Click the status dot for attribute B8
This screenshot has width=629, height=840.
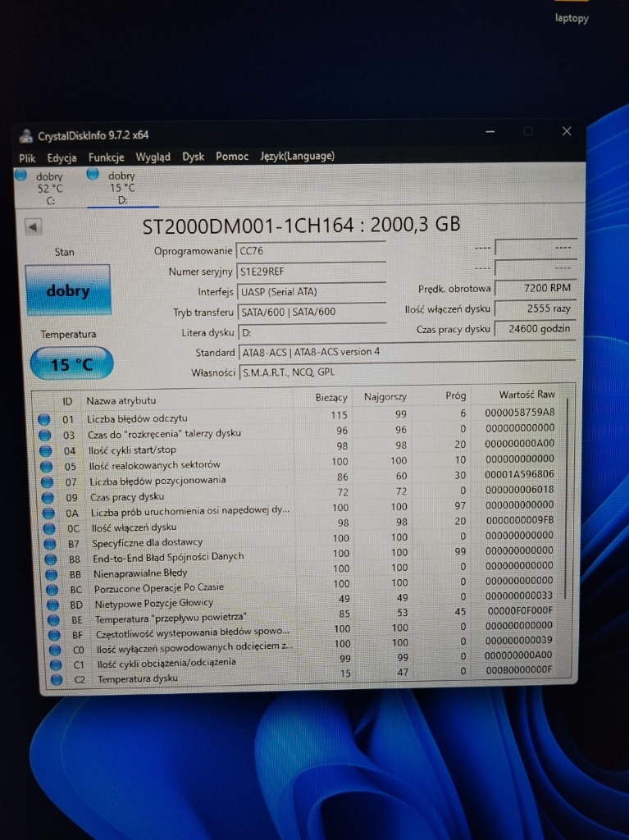pyautogui.click(x=50, y=559)
